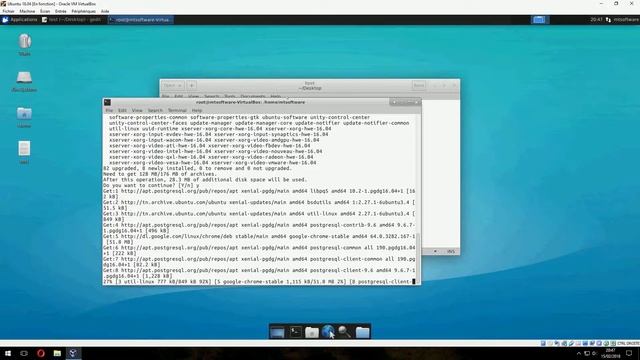Open the file manager icon in the dock
The image size is (640, 360).
pos(312,332)
